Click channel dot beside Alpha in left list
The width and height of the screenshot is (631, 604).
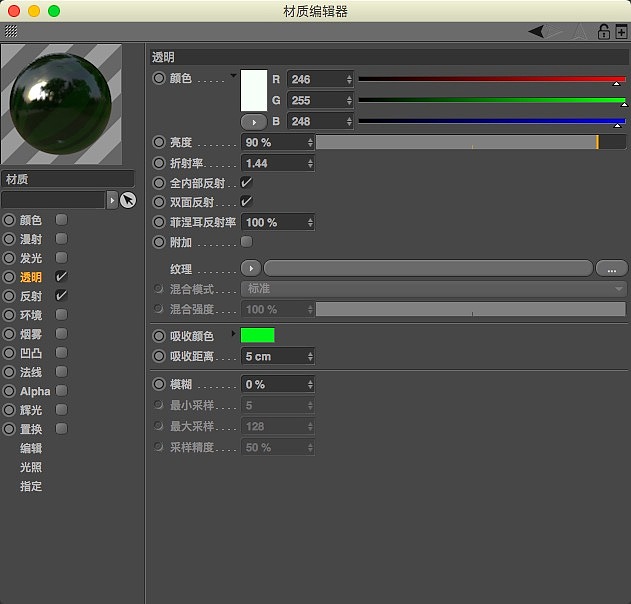click(x=9, y=391)
